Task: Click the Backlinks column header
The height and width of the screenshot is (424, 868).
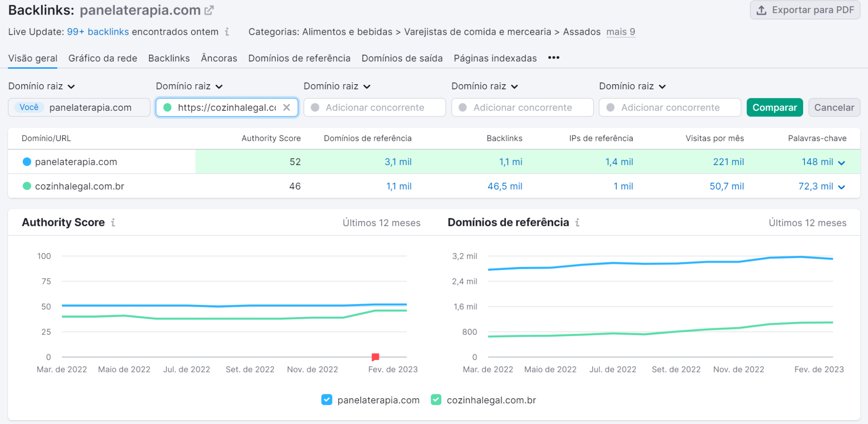Action: tap(504, 138)
